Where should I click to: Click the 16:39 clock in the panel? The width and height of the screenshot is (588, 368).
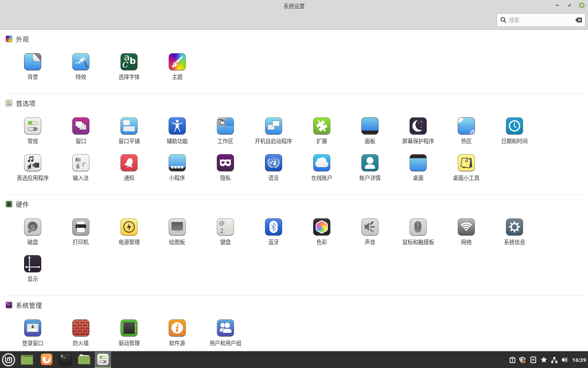[579, 360]
